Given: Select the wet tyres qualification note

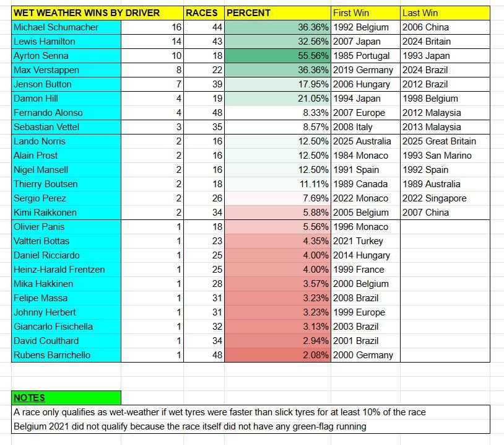Looking at the screenshot, I should tap(220, 412).
